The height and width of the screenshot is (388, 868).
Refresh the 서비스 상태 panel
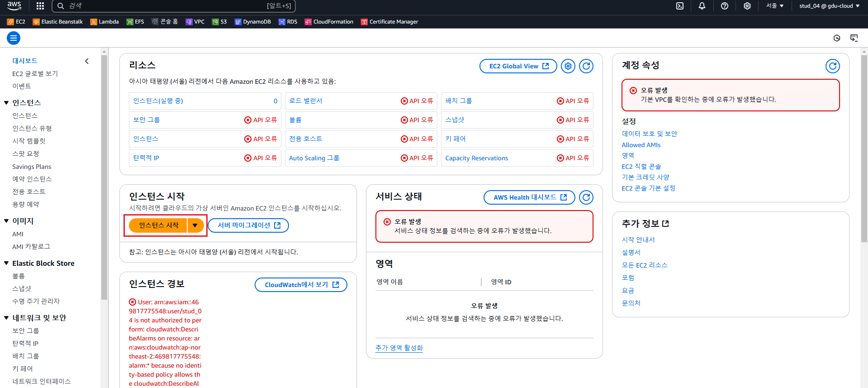click(x=586, y=197)
